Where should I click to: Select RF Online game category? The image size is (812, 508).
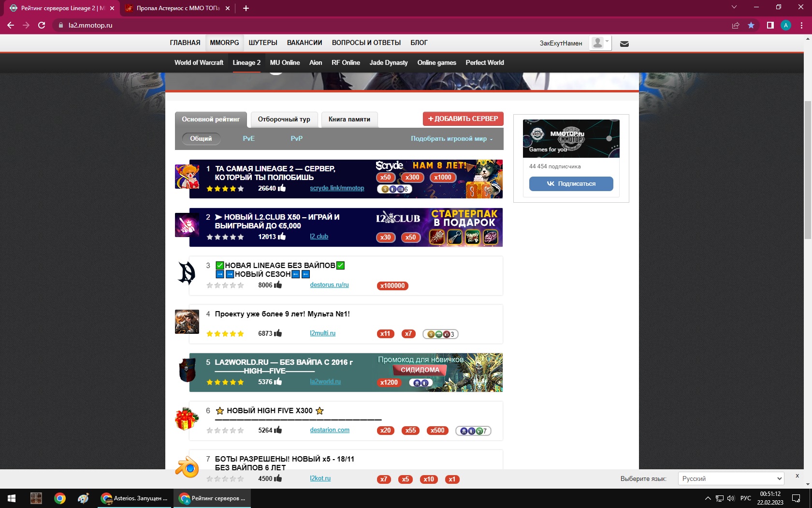[346, 62]
